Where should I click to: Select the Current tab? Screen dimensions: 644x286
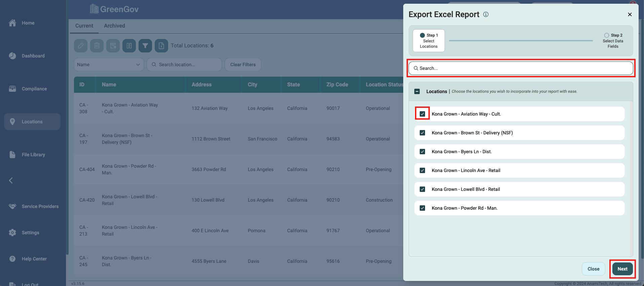[84, 26]
